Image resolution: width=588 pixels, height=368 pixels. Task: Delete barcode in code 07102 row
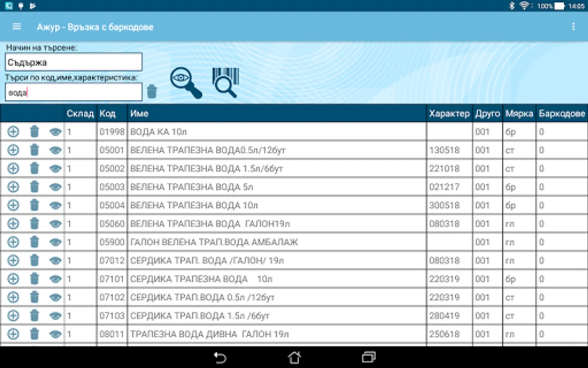click(34, 297)
